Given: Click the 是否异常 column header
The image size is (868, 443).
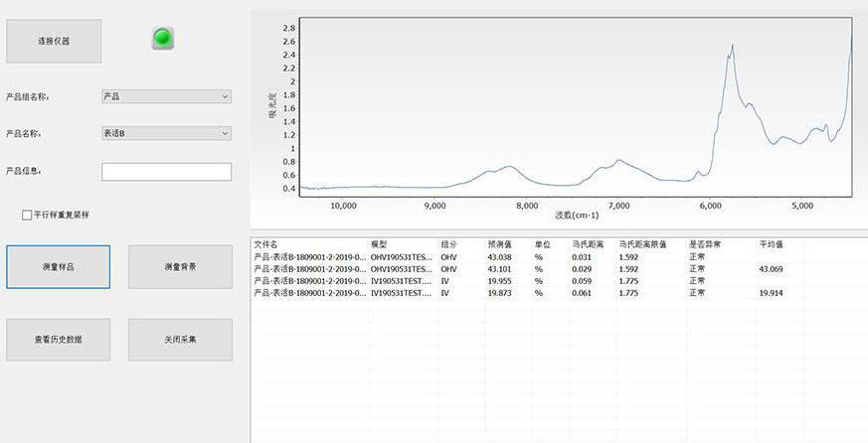Looking at the screenshot, I should pos(705,243).
